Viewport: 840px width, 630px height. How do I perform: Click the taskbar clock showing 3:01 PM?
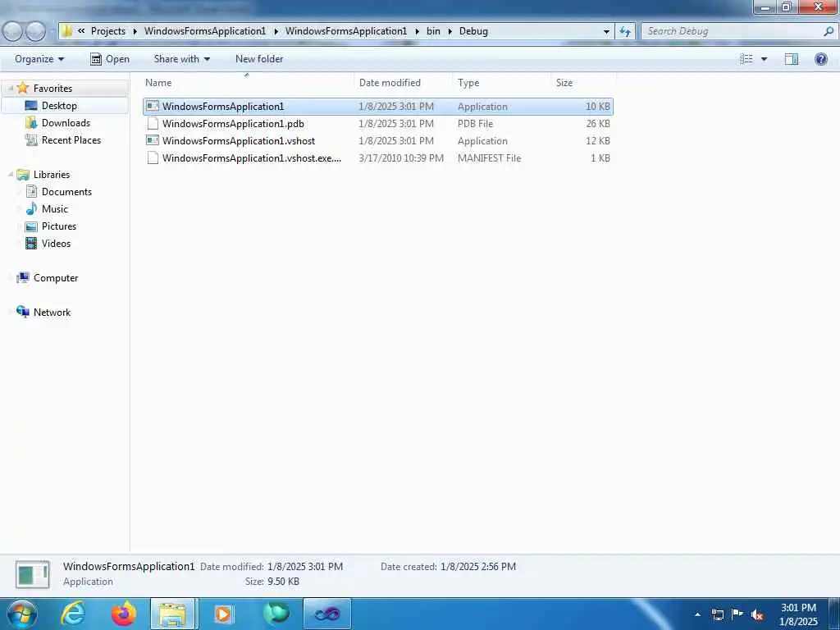[x=798, y=614]
